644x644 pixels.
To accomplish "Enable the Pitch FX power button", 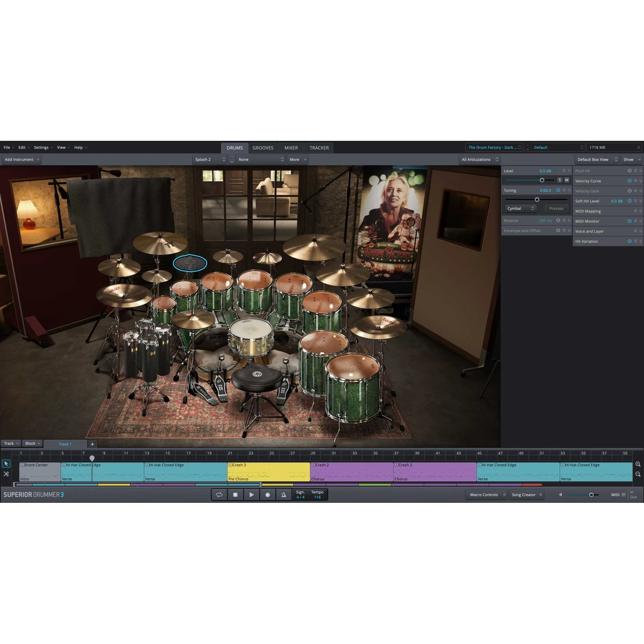I will pos(629,171).
